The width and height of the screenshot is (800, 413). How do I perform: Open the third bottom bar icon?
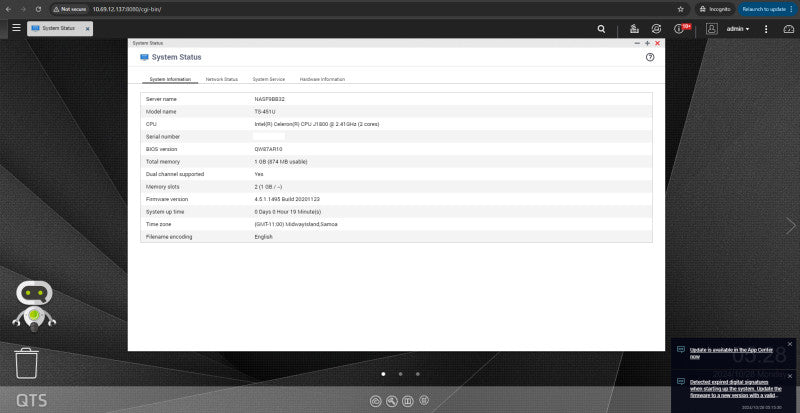pyautogui.click(x=408, y=401)
